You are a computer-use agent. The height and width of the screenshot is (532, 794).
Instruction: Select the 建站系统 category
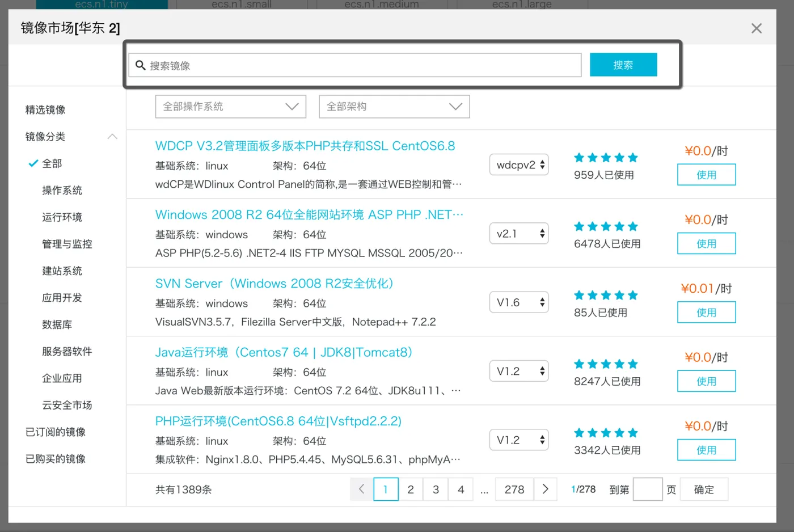click(x=62, y=271)
